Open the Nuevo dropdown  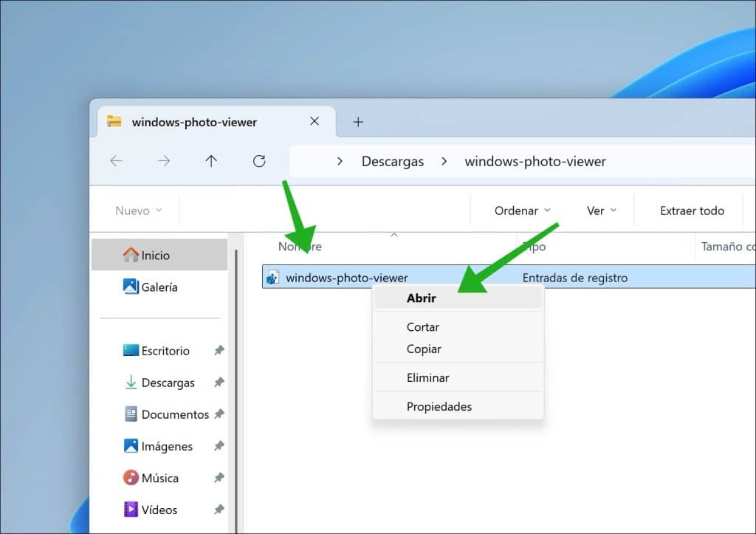click(x=138, y=210)
